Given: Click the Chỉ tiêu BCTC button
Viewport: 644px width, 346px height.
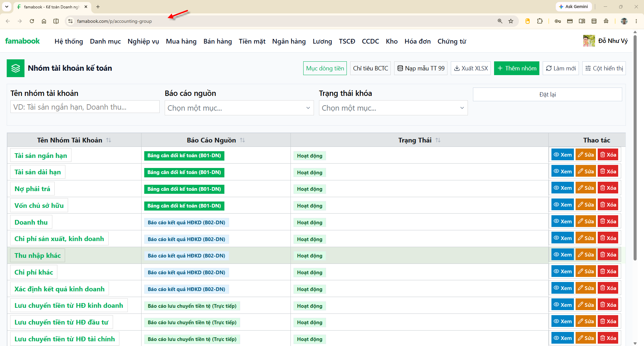Looking at the screenshot, I should tap(370, 68).
